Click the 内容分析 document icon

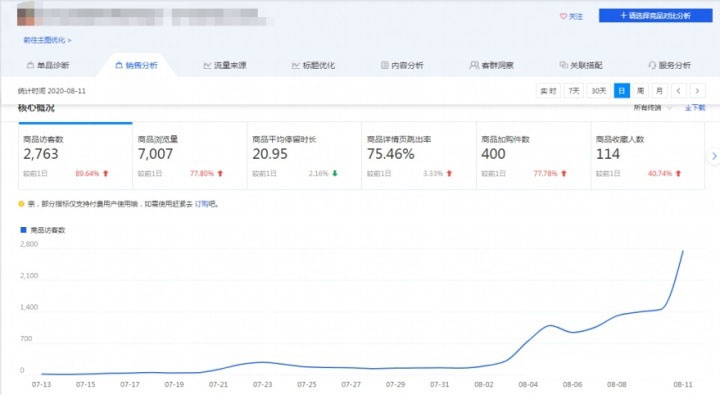point(384,65)
